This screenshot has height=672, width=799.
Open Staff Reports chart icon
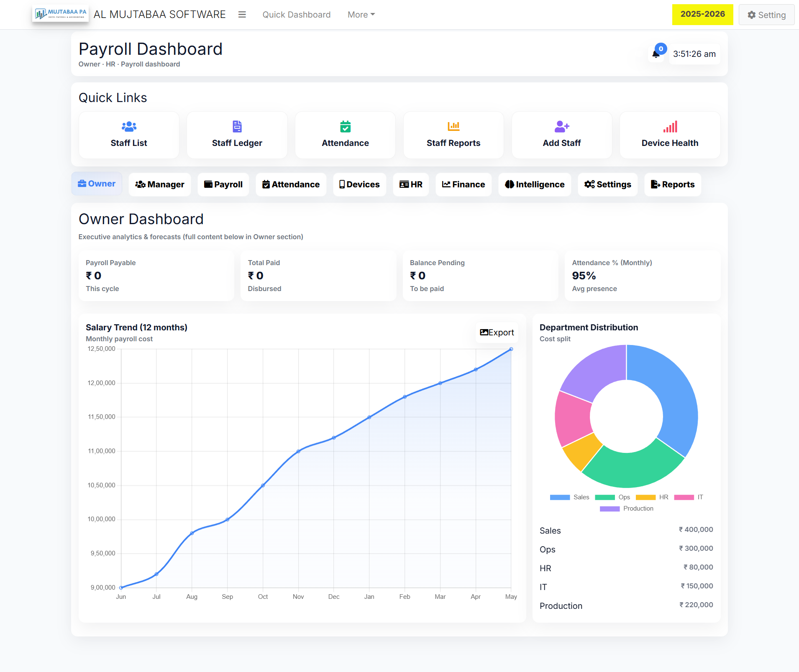(x=453, y=126)
